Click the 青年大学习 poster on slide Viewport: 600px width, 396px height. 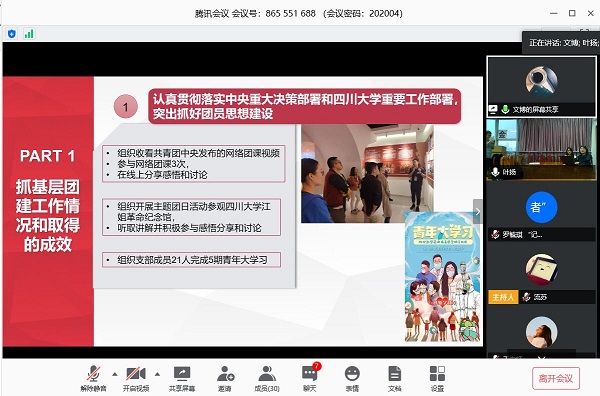(442, 277)
